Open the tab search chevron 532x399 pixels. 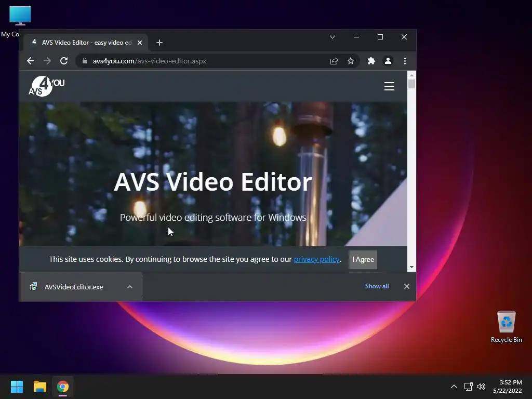(332, 37)
